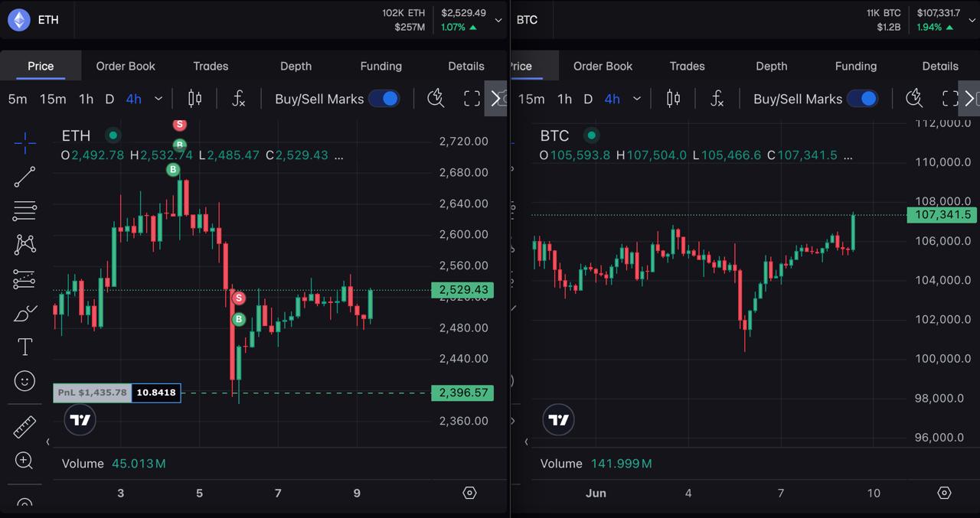The width and height of the screenshot is (980, 518).
Task: Expand the ETH market selector chevron
Action: click(x=498, y=21)
